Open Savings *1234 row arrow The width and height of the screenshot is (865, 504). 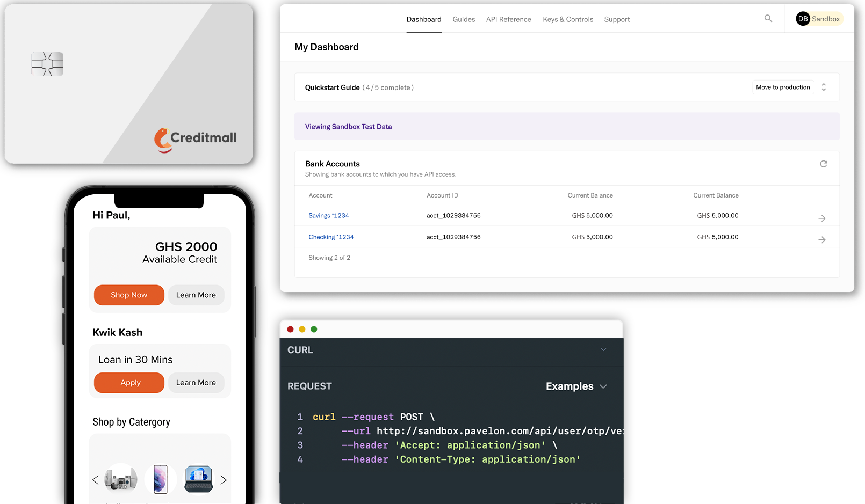822,218
